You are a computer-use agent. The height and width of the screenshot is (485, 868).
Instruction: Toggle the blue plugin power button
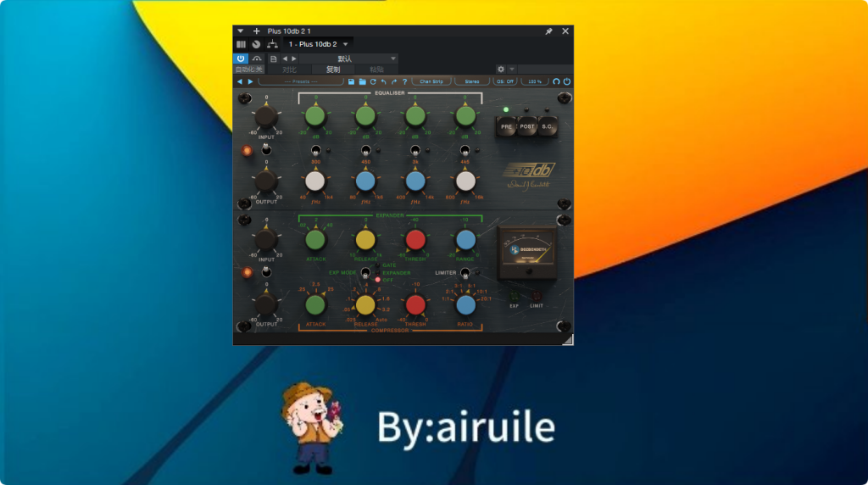pyautogui.click(x=241, y=59)
